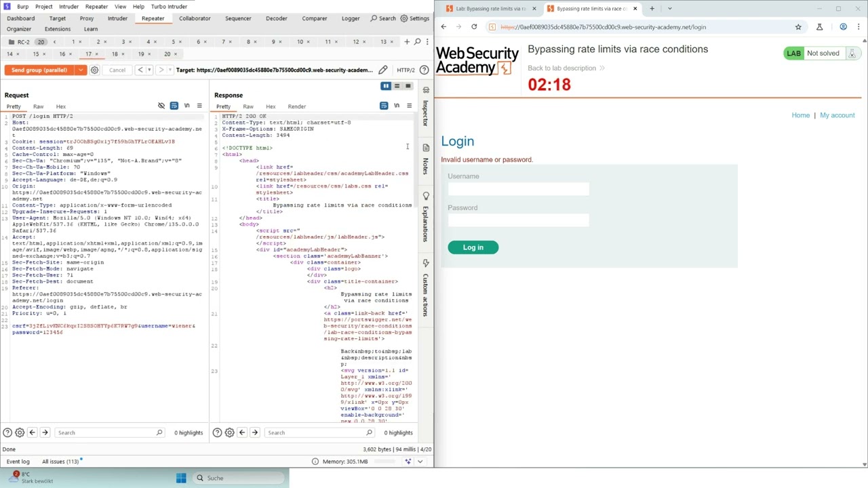Open the Turbo Intruder menu
Viewport: 868px width, 488px height.
[169, 6]
